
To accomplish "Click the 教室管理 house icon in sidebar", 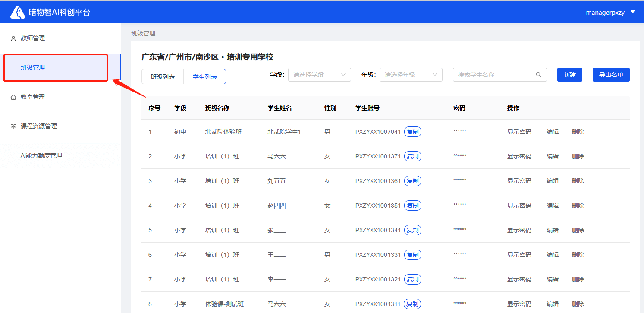I will (13, 97).
